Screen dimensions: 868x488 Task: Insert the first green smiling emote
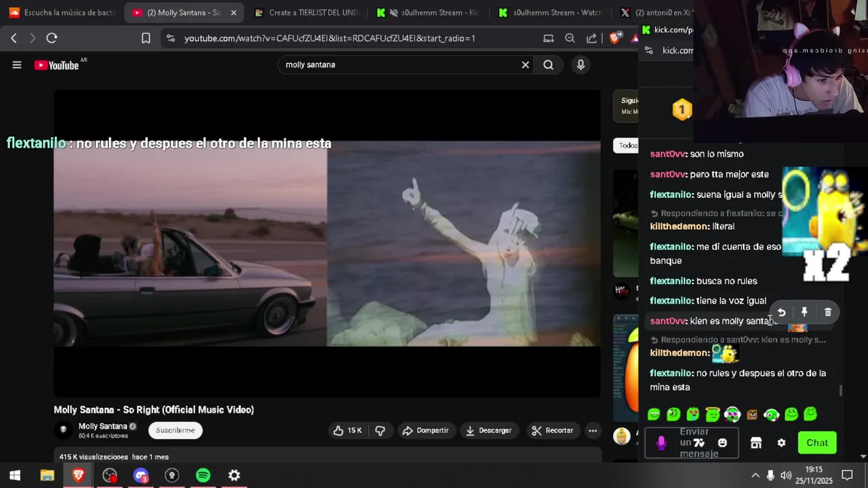point(654,414)
